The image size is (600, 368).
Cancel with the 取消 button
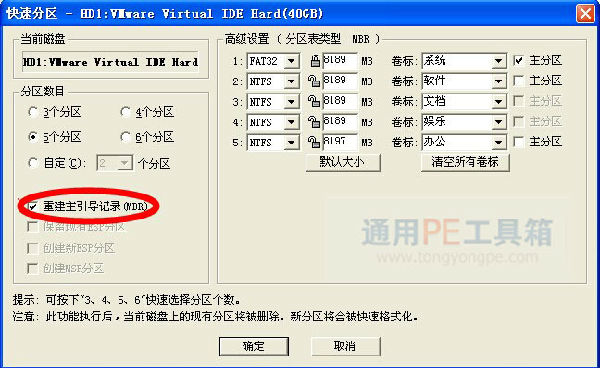(x=346, y=346)
